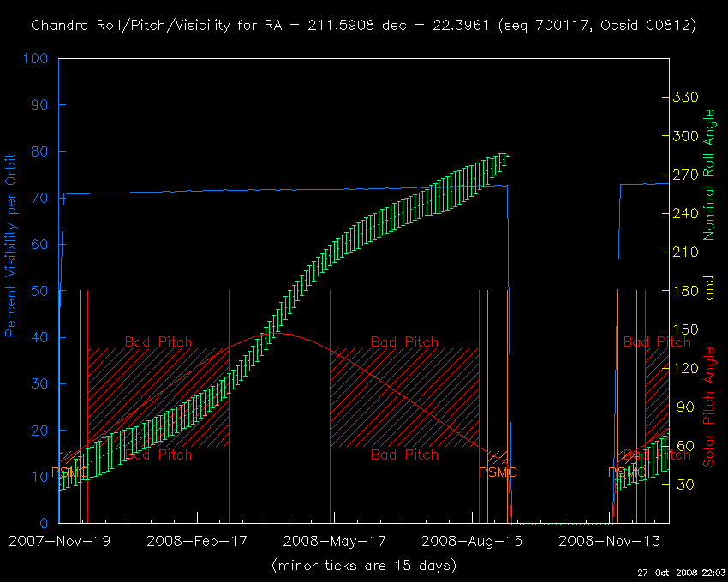Select the lower middle Bad Pitch label

(404, 454)
